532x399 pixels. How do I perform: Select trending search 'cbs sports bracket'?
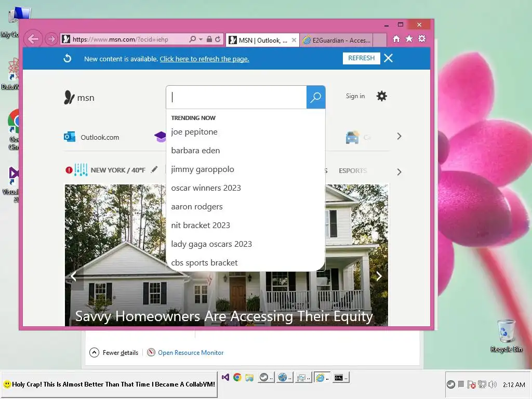tap(204, 262)
